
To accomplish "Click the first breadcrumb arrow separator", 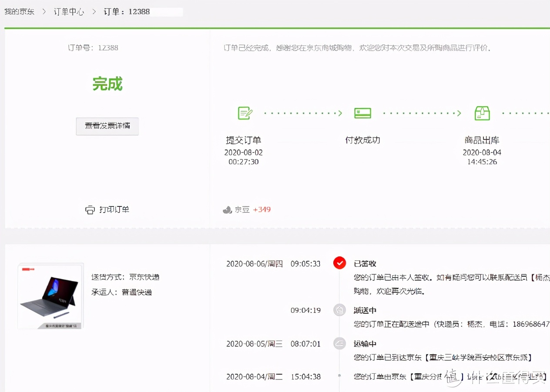I will pos(44,12).
